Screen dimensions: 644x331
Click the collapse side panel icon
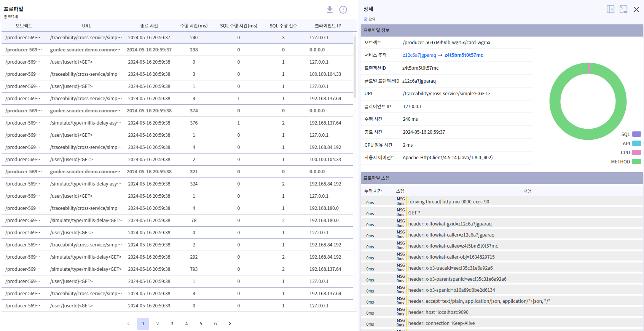coord(610,10)
